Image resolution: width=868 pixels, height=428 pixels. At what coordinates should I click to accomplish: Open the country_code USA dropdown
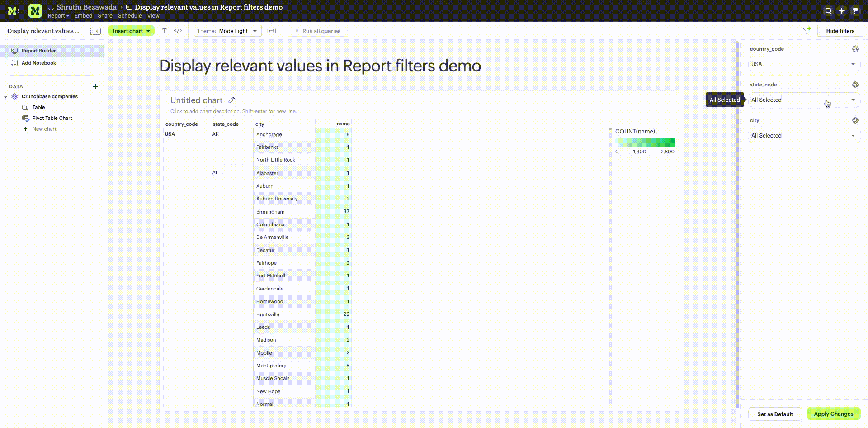point(804,64)
